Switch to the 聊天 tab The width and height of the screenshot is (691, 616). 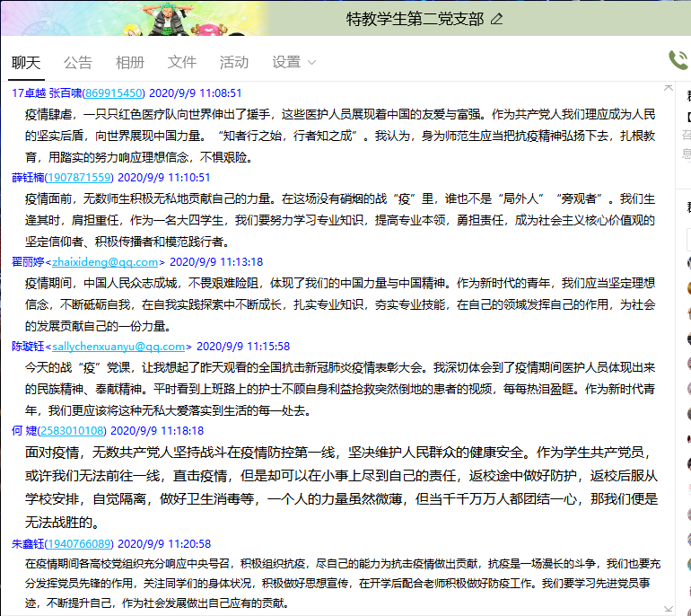click(26, 62)
